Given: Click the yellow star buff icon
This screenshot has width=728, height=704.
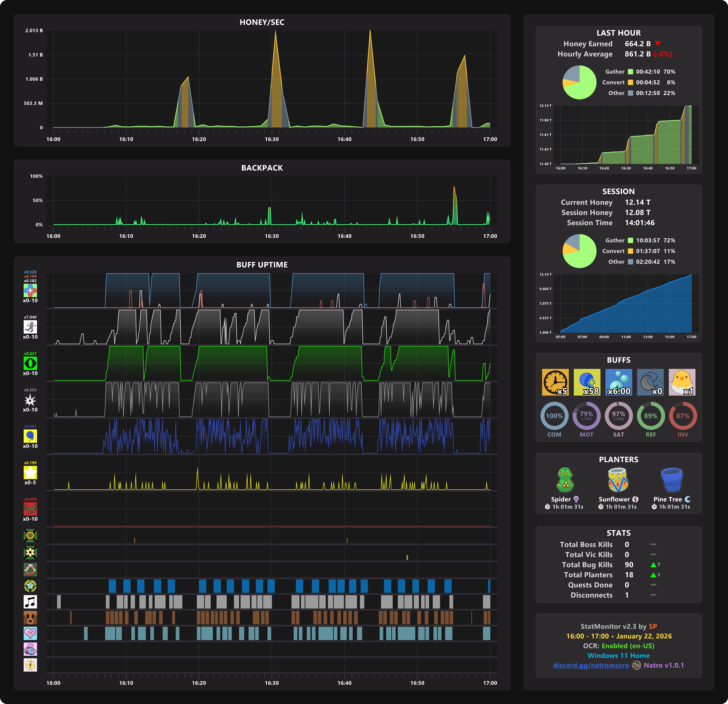Looking at the screenshot, I should point(30,473).
